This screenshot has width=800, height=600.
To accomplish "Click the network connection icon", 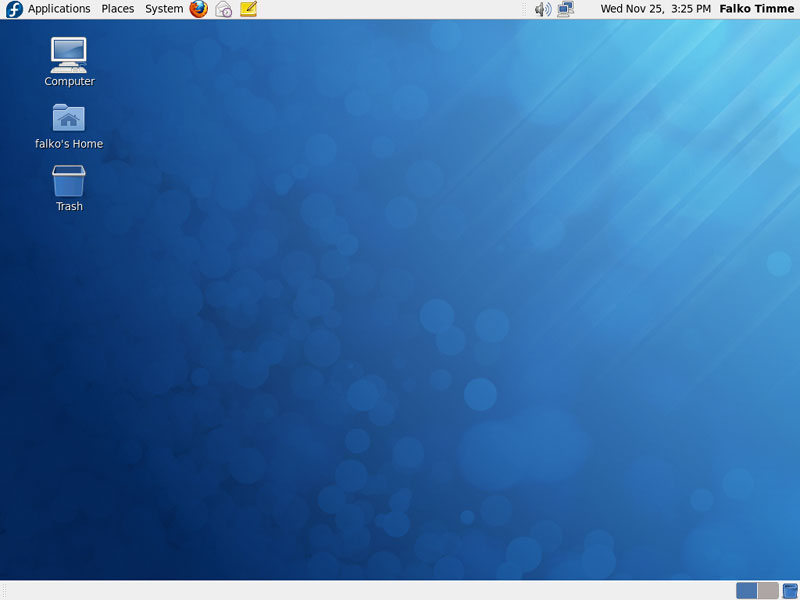I will 565,9.
